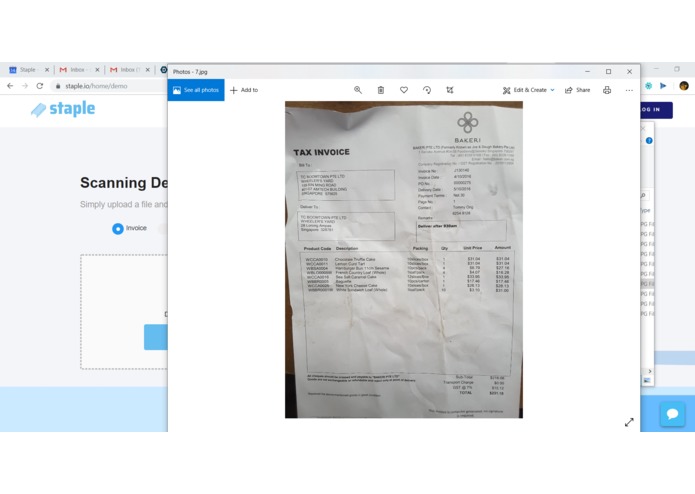
Task: Open the more options ellipsis in Photos
Action: [629, 90]
